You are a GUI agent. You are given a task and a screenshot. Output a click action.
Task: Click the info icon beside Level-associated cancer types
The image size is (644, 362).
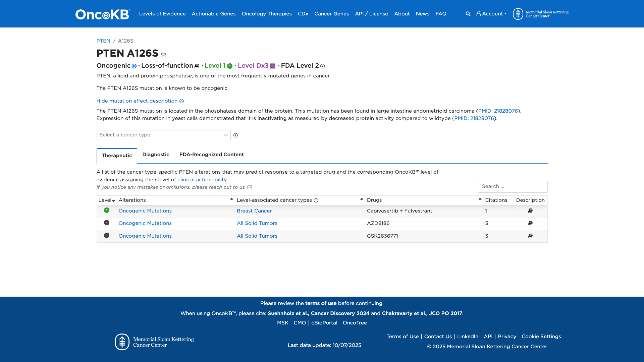point(316,200)
